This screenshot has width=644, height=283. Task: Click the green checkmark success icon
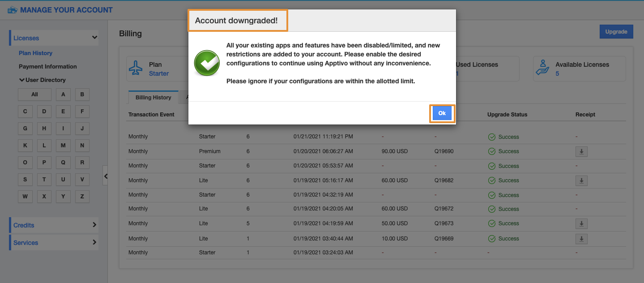click(x=207, y=63)
